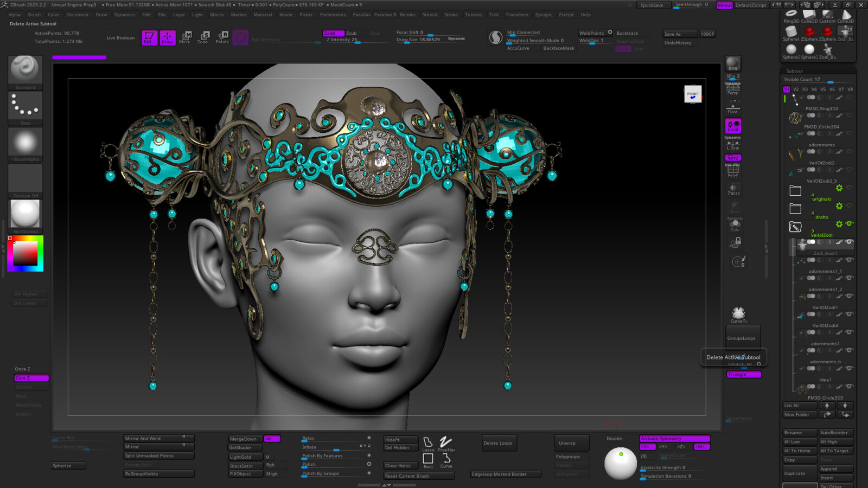Select the Rect selection icon
Image resolution: width=868 pixels, height=488 pixels.
coord(428,461)
